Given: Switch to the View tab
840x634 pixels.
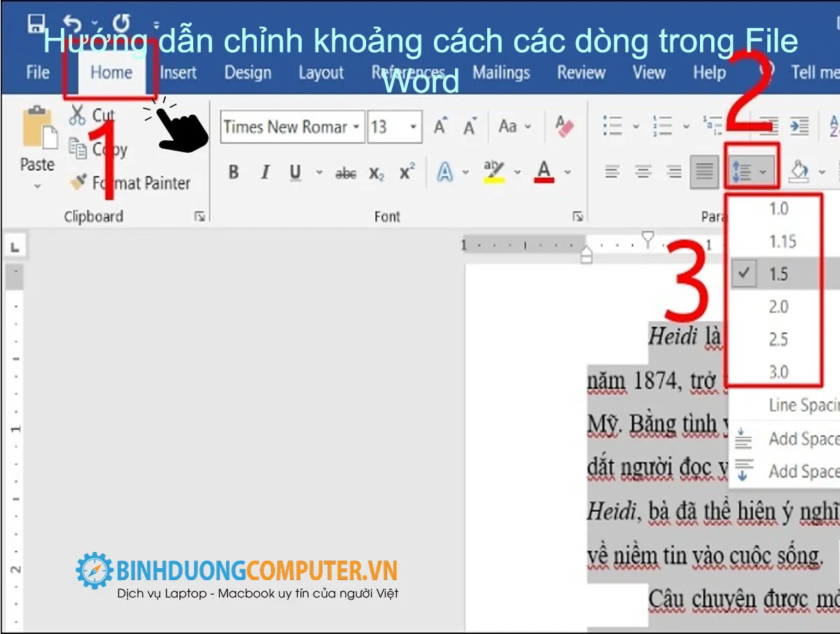Looking at the screenshot, I should point(649,72).
